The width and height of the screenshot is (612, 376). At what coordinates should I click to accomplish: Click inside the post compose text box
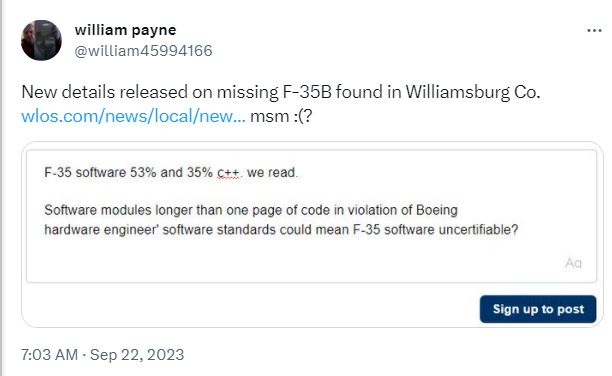point(311,216)
